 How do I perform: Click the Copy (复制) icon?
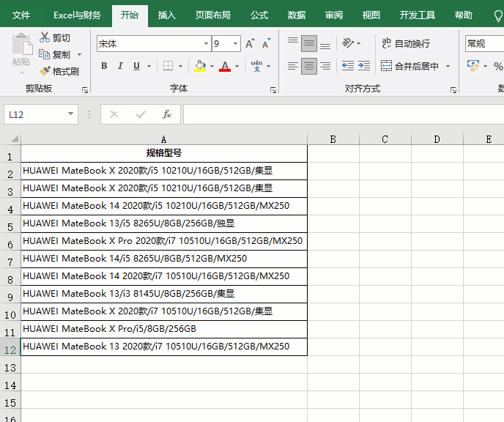[44, 54]
